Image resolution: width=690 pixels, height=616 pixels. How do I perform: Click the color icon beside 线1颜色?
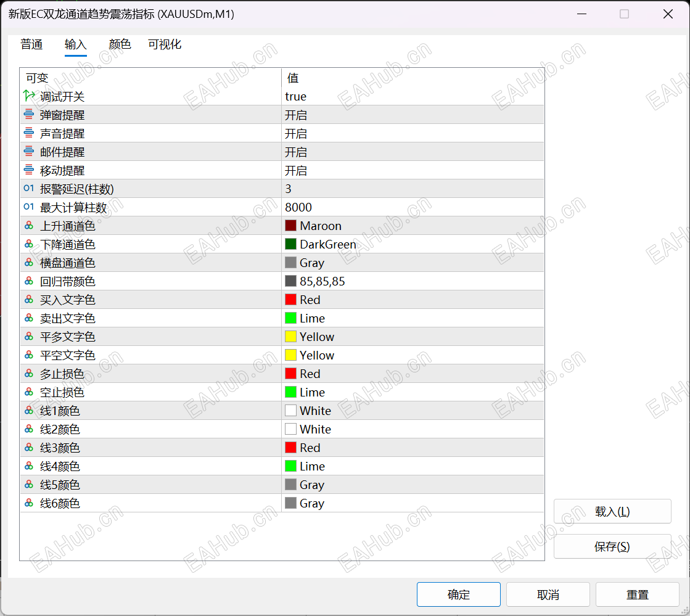coord(28,410)
